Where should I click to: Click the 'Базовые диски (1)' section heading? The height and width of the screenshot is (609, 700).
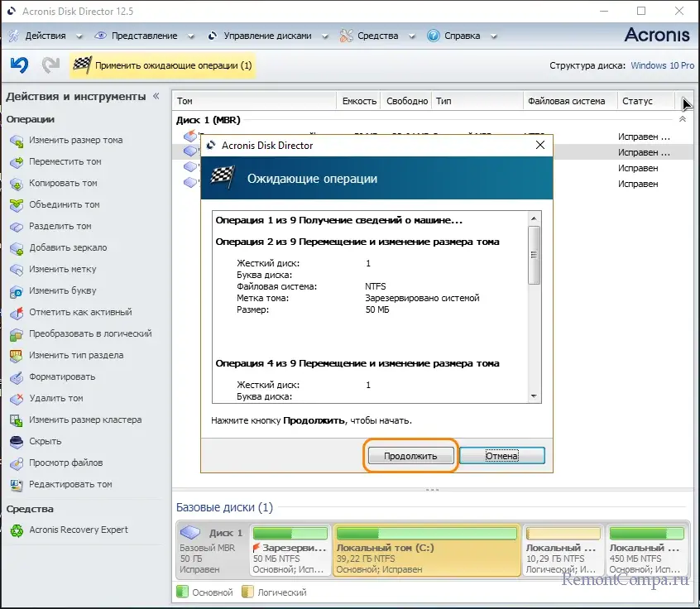tap(224, 507)
